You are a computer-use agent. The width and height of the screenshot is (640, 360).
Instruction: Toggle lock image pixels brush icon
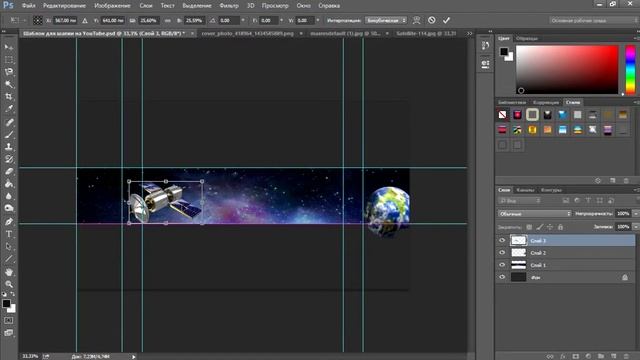[540, 227]
